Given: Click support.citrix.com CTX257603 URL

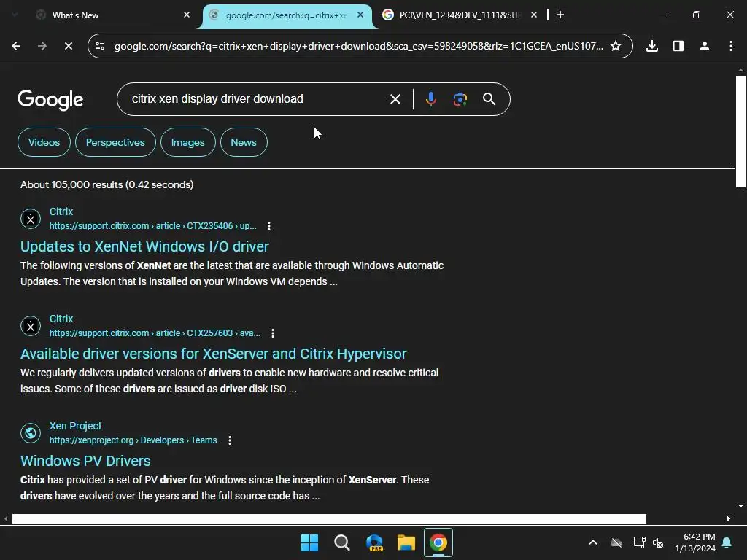Looking at the screenshot, I should [155, 333].
